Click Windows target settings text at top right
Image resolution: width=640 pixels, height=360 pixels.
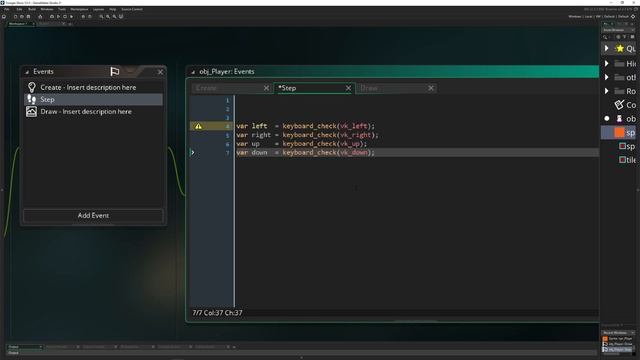coord(598,17)
